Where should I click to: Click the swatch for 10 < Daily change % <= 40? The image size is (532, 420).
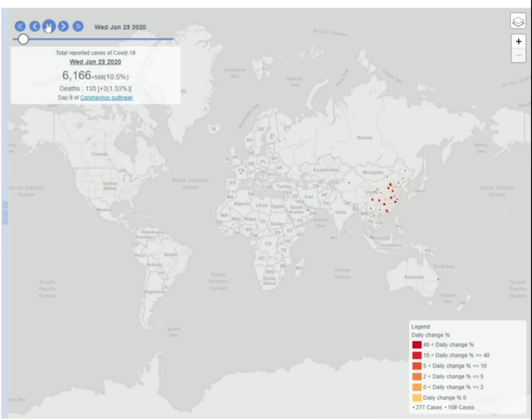[x=417, y=355]
